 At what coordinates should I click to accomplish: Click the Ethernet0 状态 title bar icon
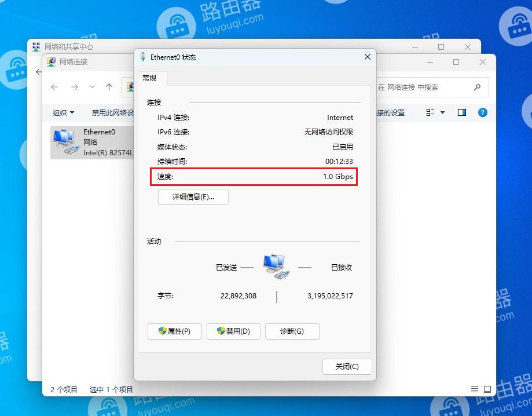tap(143, 57)
